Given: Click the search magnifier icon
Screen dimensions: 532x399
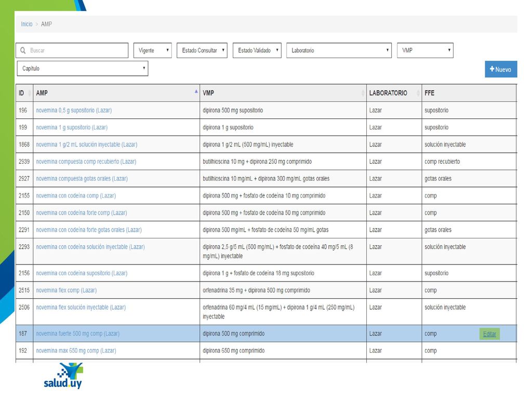Looking at the screenshot, I should pyautogui.click(x=23, y=50).
